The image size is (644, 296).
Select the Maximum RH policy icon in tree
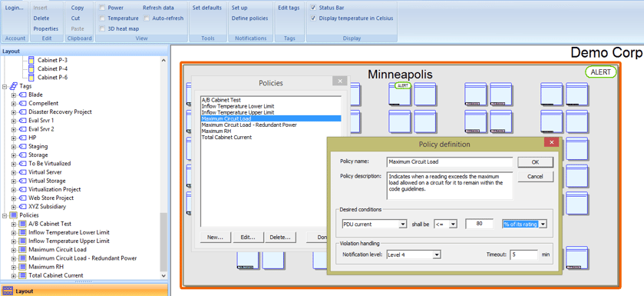click(22, 267)
